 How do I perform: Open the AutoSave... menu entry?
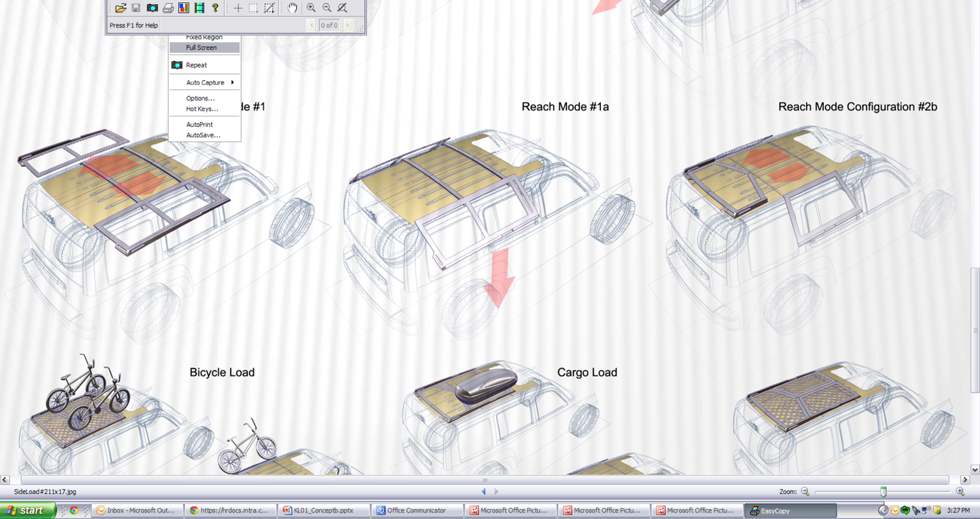click(203, 135)
